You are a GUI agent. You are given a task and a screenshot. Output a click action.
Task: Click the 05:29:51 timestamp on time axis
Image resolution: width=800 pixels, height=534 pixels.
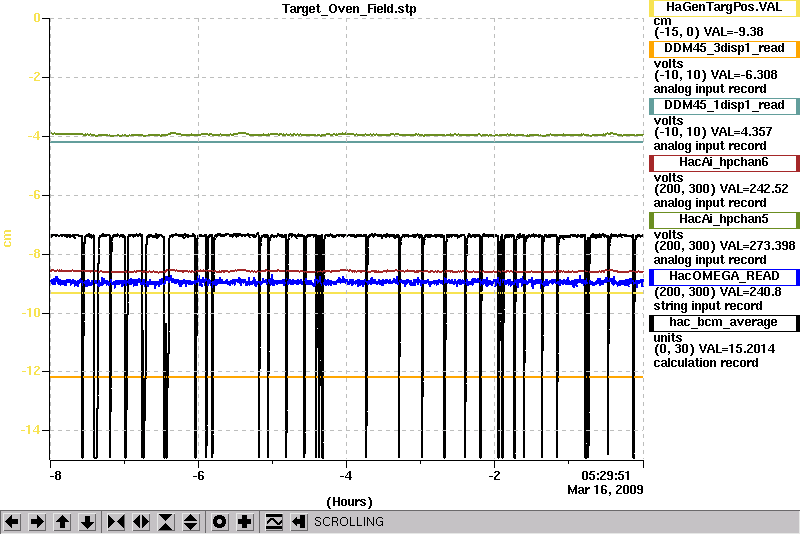coord(606,476)
